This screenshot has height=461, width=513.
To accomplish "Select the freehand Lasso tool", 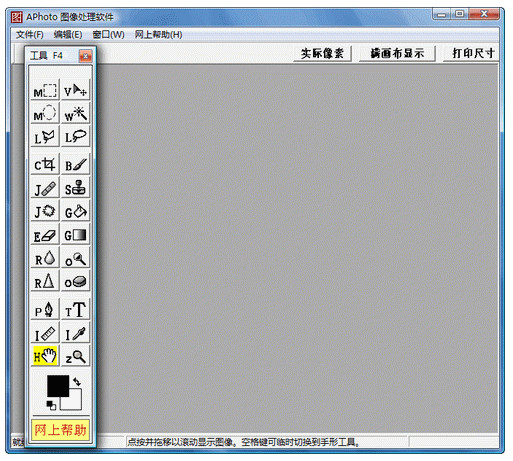I will click(75, 136).
